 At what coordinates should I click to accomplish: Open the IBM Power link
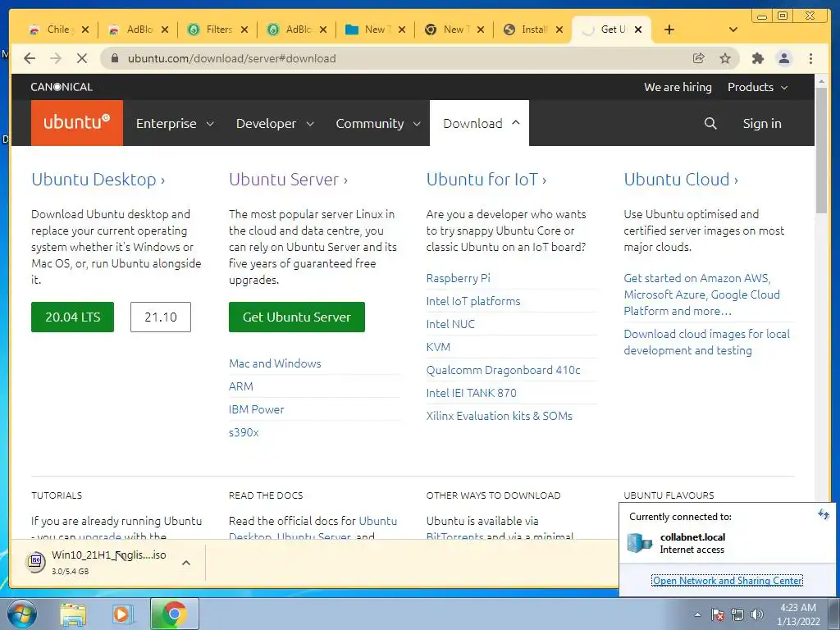coord(256,409)
